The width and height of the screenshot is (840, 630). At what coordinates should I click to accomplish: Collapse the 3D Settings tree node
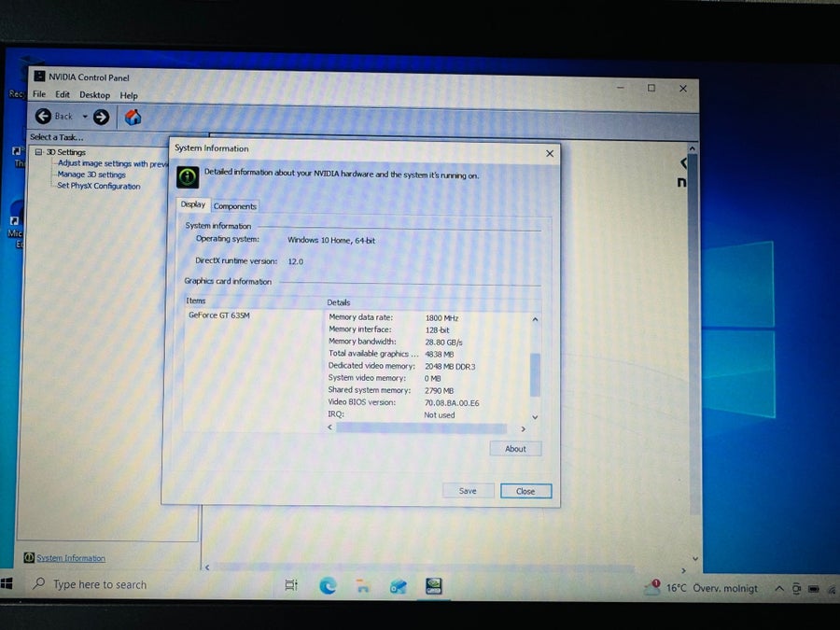click(38, 151)
